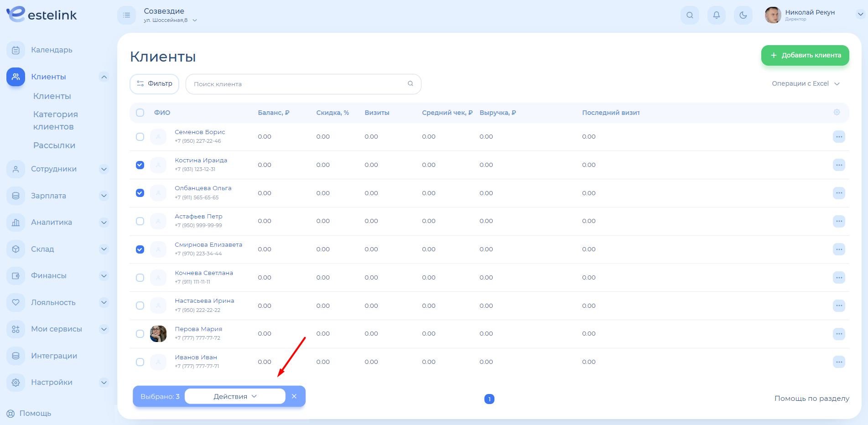Open the Фильтр button
This screenshot has height=425, width=868.
(155, 84)
